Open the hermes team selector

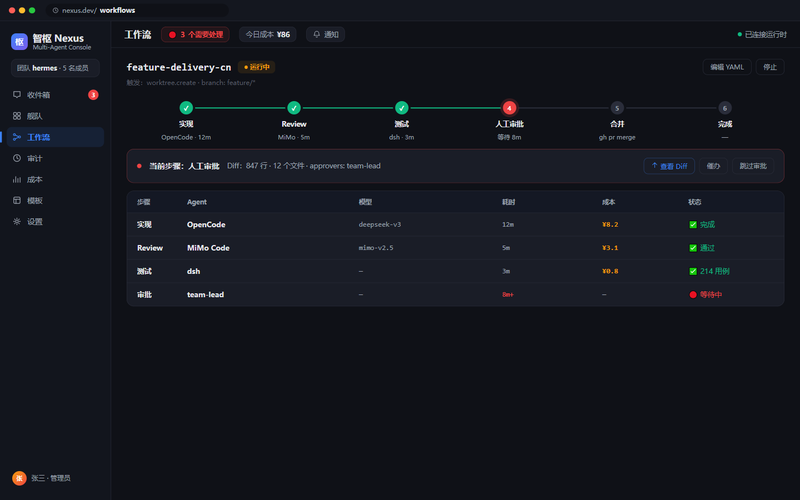[55, 68]
